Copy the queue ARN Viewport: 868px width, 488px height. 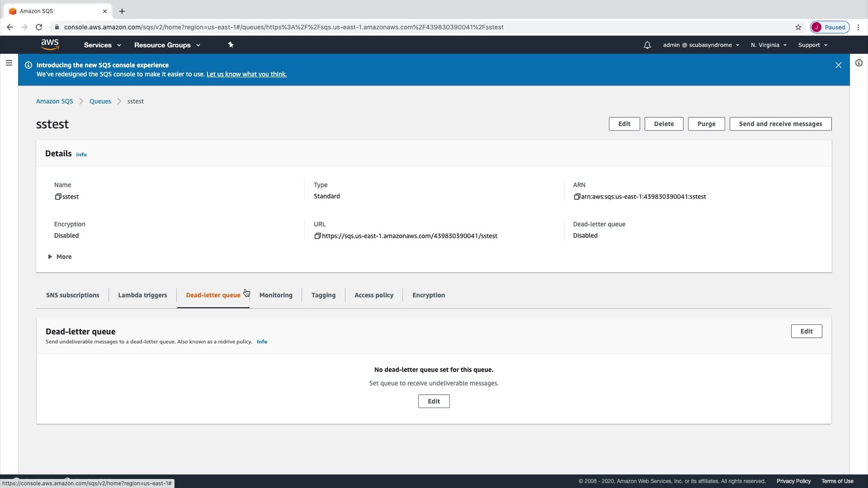577,197
